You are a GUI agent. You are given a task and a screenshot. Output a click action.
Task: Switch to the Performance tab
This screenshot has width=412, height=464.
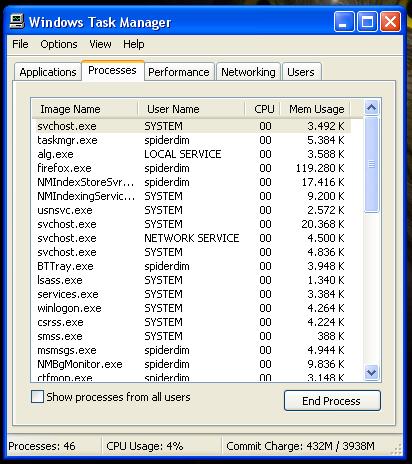click(179, 72)
